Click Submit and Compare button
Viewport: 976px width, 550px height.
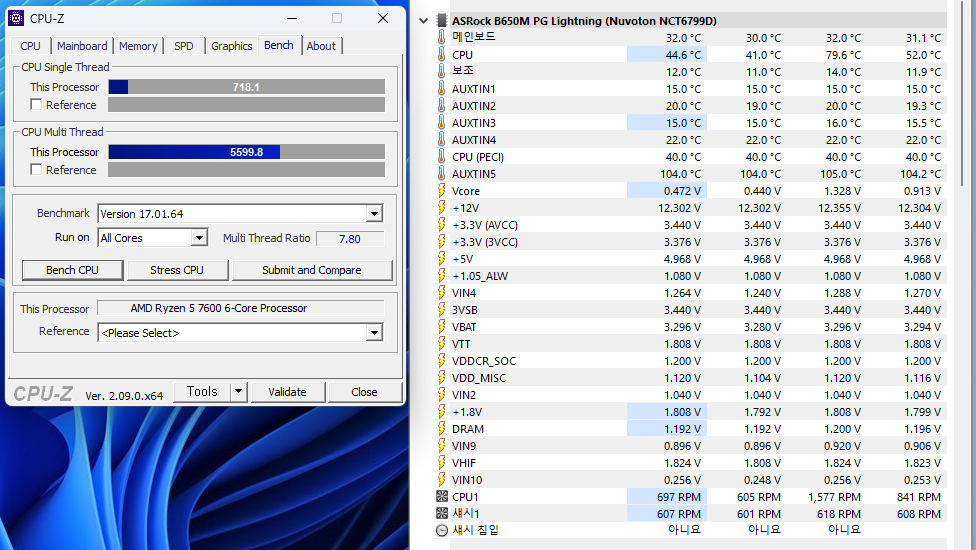pyautogui.click(x=312, y=270)
